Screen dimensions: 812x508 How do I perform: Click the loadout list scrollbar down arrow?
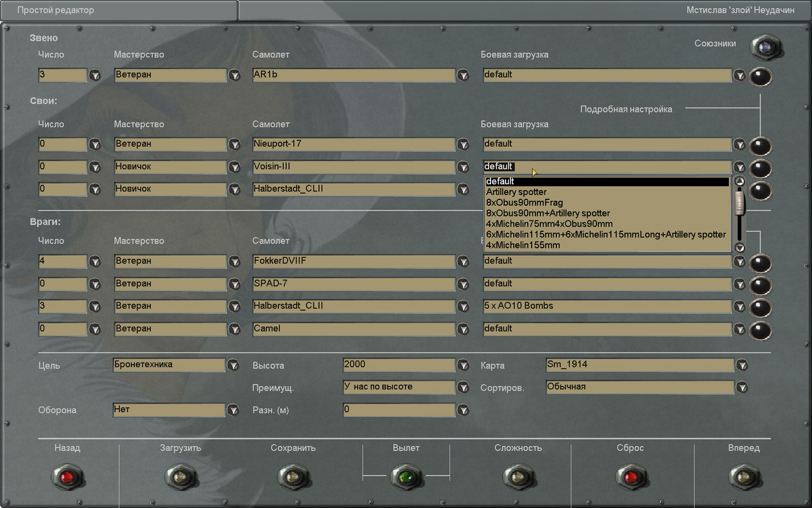click(738, 247)
